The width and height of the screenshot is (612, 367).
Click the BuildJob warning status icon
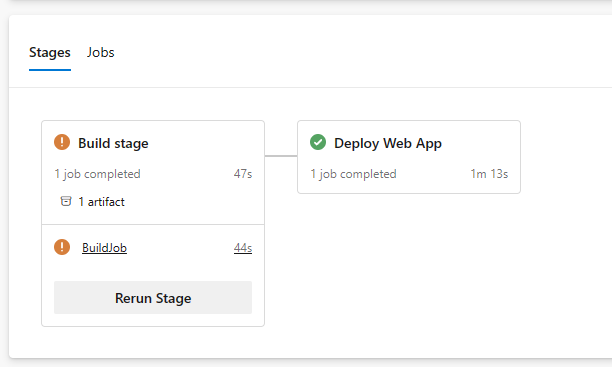click(62, 247)
